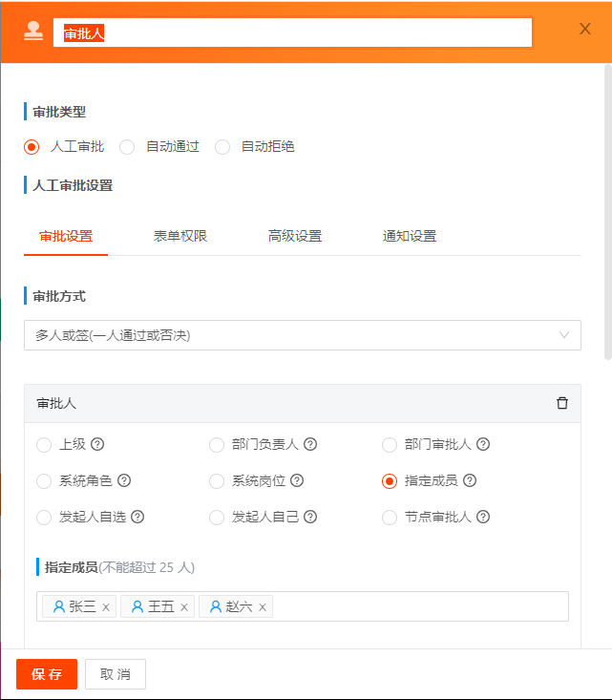Viewport: 612px width, 700px height.
Task: Click help icon next to 指定成员 option
Action: [x=470, y=480]
